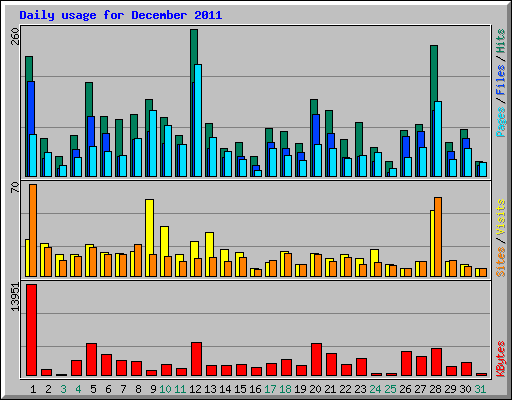Click the blue Files bar for day 20

coord(316,130)
